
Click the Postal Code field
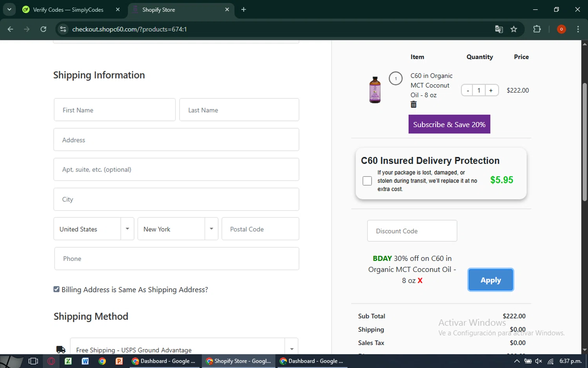point(260,229)
